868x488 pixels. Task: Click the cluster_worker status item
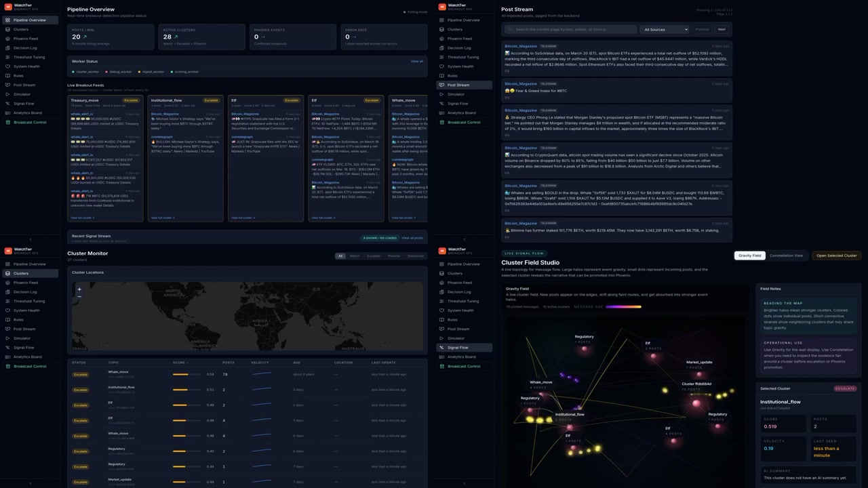[x=85, y=72]
